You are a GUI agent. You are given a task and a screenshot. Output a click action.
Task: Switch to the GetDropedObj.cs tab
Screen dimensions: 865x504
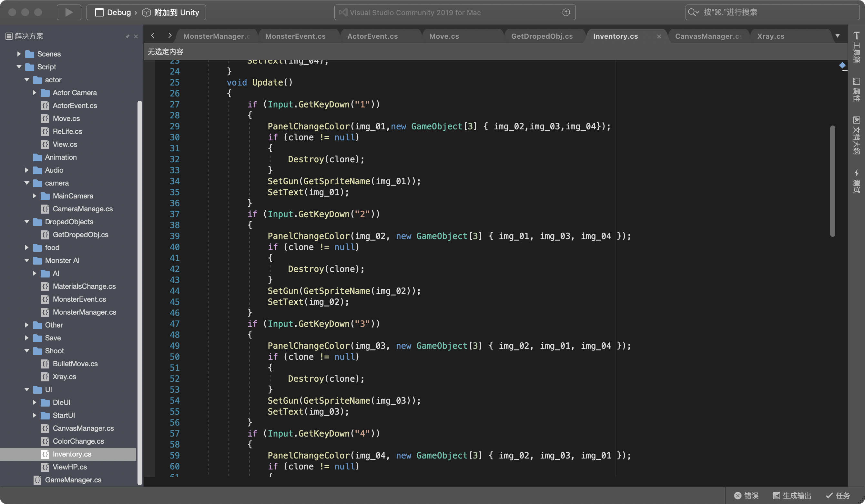(x=542, y=36)
